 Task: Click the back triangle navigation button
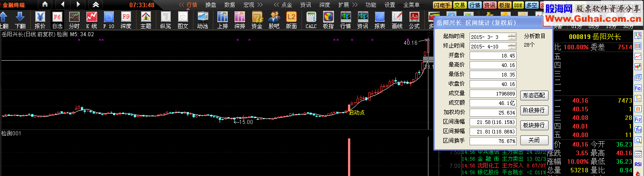(x=62, y=5)
